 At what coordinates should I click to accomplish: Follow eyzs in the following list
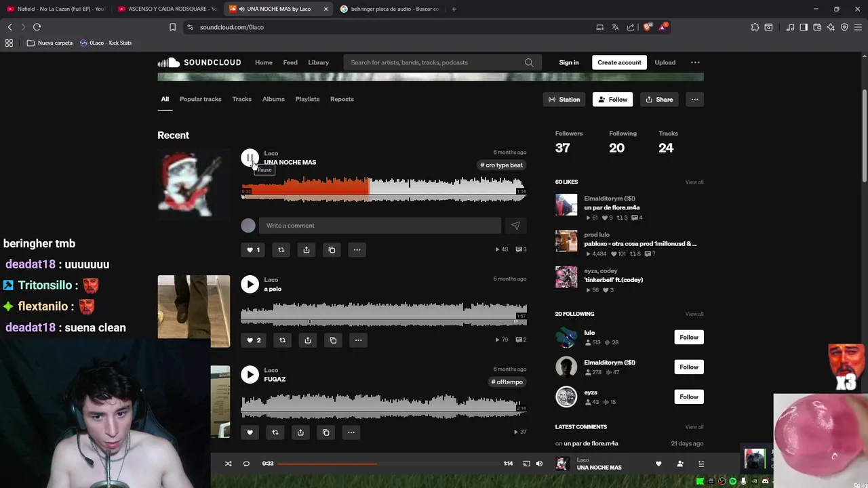pyautogui.click(x=688, y=396)
